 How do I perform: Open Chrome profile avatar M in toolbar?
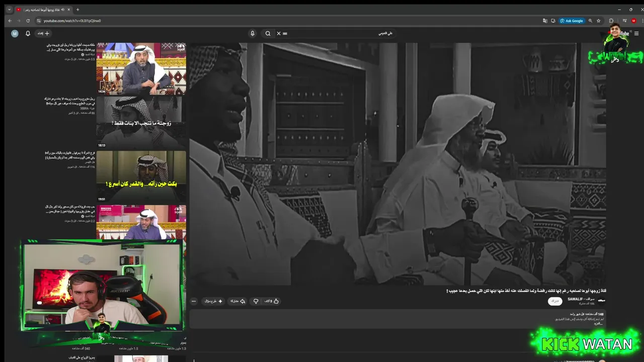[x=634, y=21]
